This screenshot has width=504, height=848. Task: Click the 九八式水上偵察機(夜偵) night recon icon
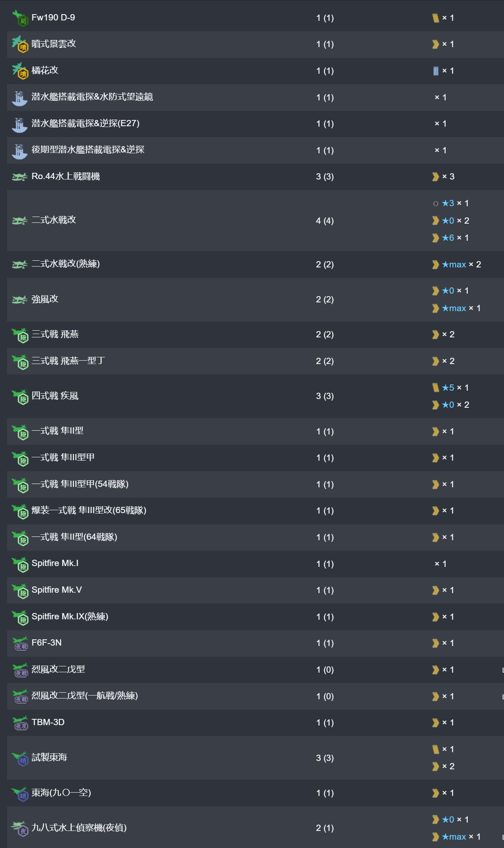pyautogui.click(x=20, y=828)
